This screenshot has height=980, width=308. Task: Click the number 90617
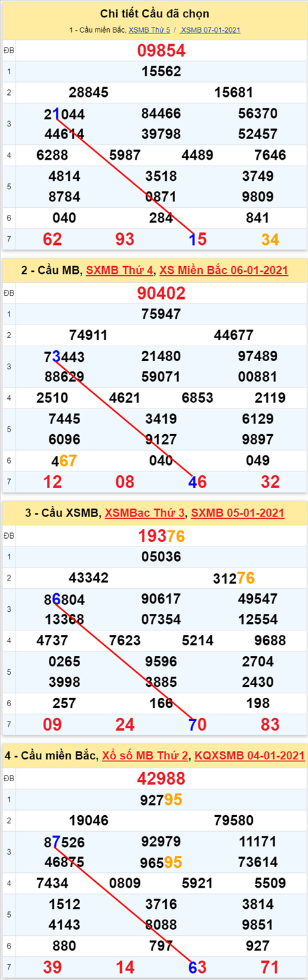tap(161, 599)
